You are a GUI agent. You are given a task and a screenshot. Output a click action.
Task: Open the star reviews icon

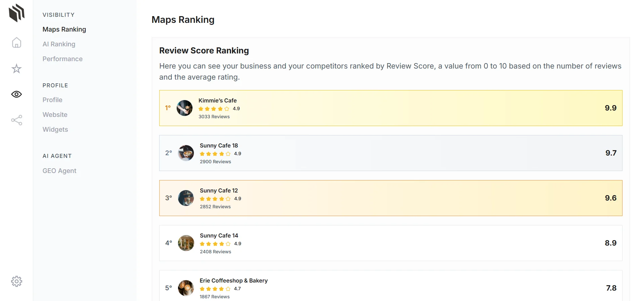coord(16,69)
